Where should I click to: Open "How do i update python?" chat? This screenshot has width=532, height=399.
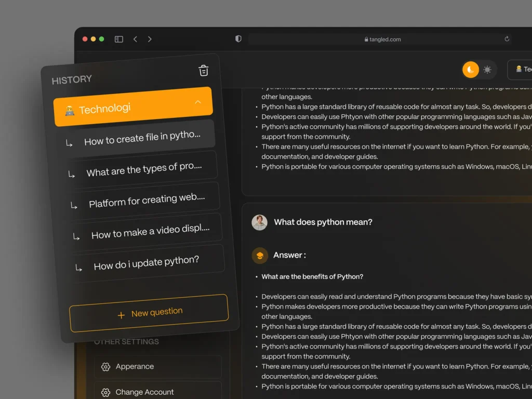[146, 263]
